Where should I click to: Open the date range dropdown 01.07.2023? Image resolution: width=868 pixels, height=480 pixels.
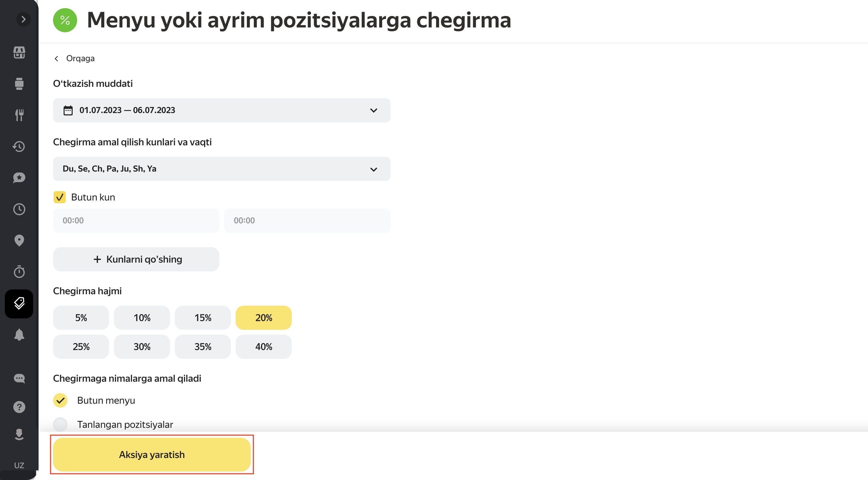pyautogui.click(x=222, y=110)
